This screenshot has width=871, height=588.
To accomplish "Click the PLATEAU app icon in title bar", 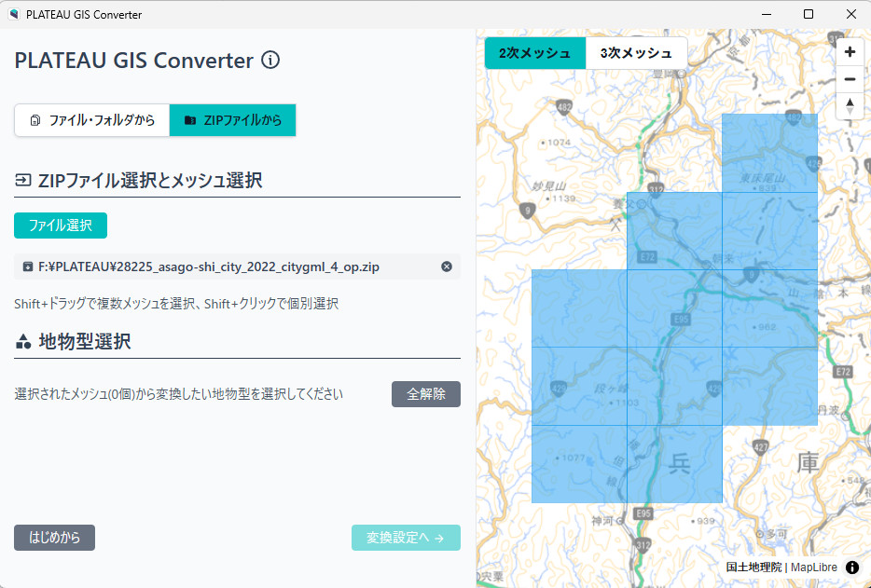I will (x=13, y=14).
